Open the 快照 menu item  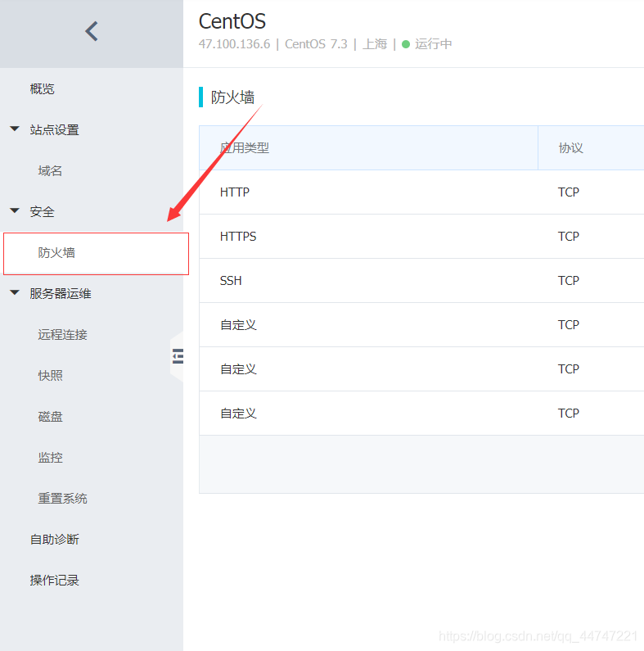tap(50, 375)
